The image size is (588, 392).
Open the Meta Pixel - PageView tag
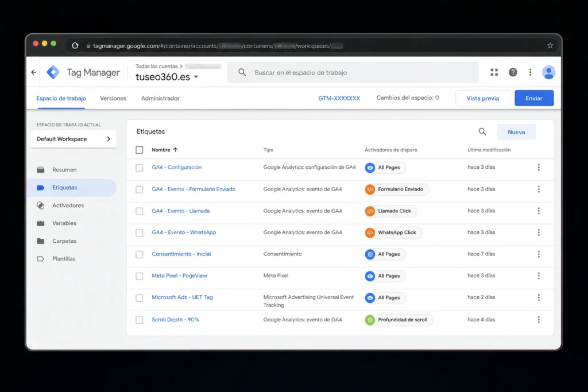click(179, 275)
